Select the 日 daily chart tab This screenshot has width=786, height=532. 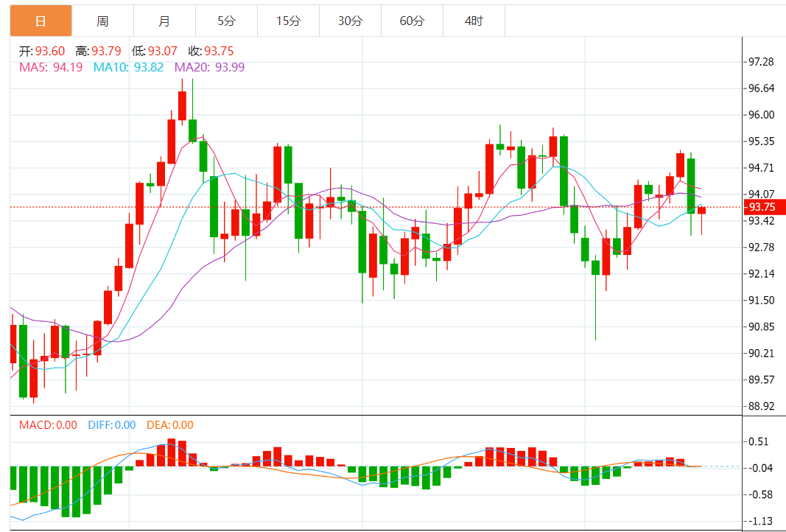pyautogui.click(x=41, y=21)
